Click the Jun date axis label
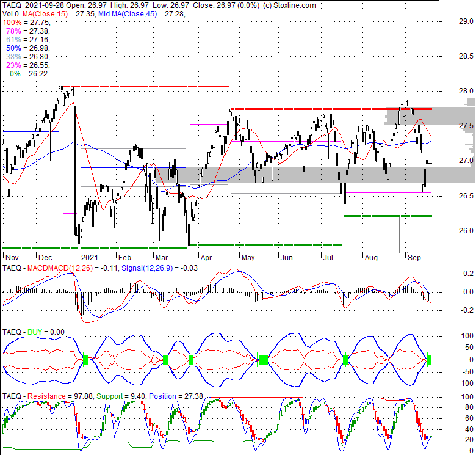Screen dimensions: 476x455 [x=287, y=258]
